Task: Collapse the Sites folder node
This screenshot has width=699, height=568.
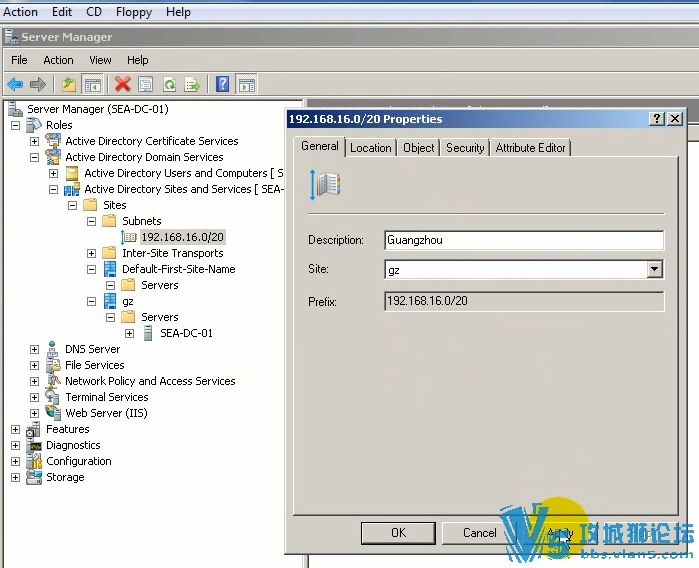Action: [x=72, y=206]
